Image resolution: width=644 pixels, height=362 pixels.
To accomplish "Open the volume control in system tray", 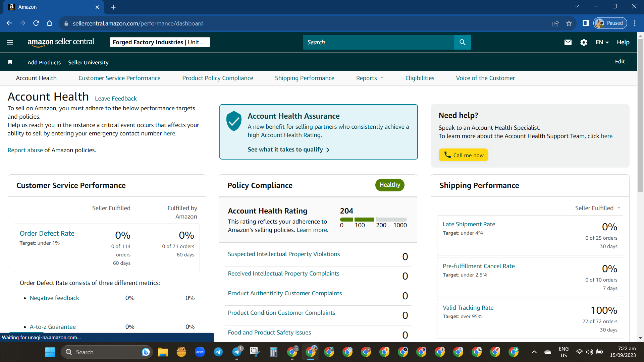I will tap(589, 352).
